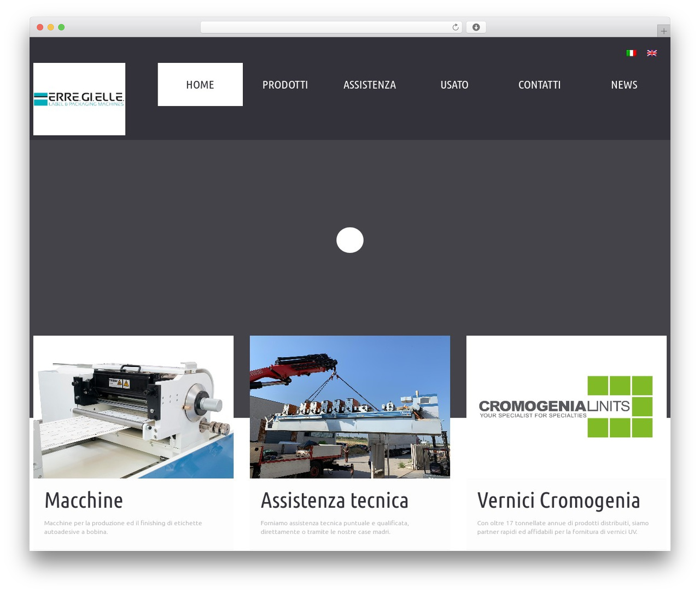Click the Erre.Gi.Elle logo
Screen dimensions: 700x593
[x=79, y=99]
